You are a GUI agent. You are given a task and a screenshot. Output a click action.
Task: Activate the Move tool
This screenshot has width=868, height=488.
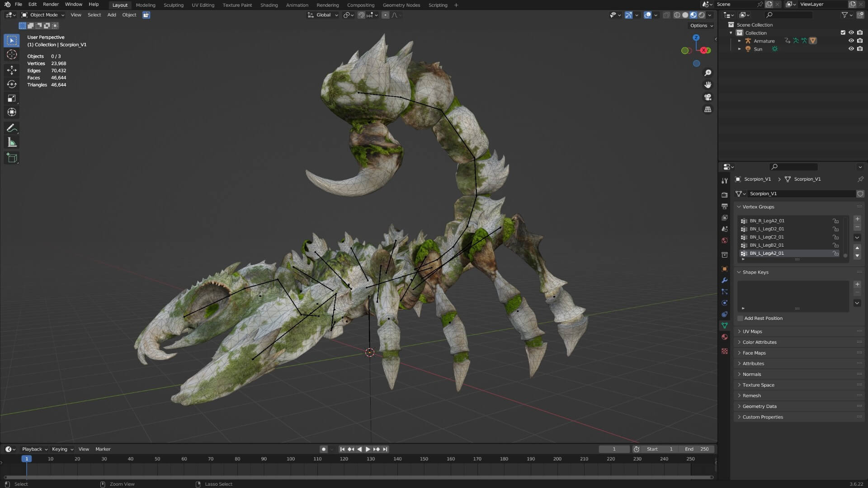pyautogui.click(x=12, y=70)
